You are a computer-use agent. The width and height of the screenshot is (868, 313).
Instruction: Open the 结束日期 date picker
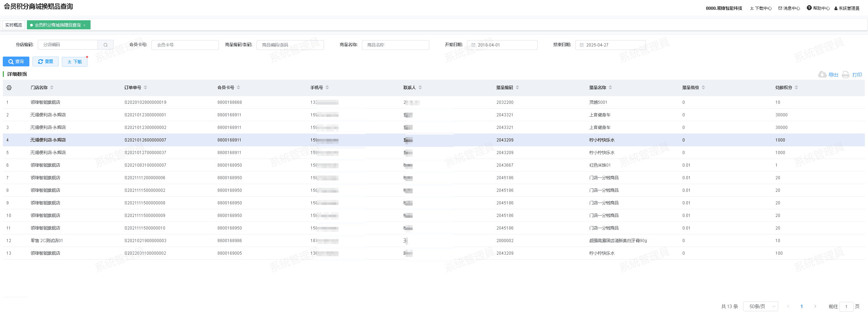point(610,45)
